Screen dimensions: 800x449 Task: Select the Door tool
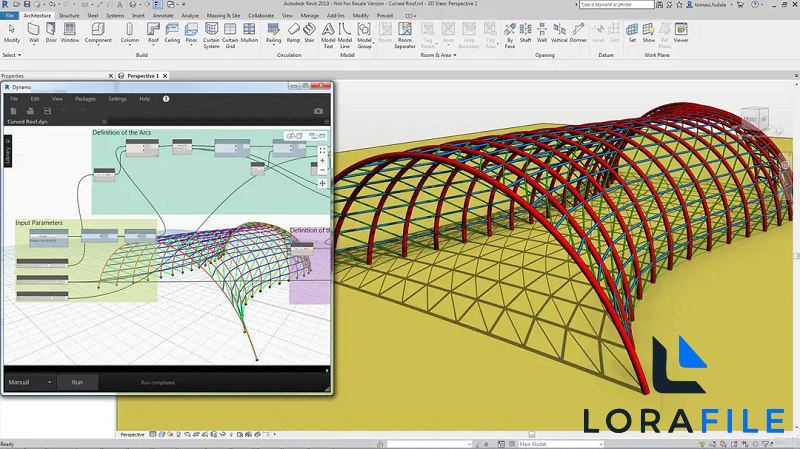(51, 33)
